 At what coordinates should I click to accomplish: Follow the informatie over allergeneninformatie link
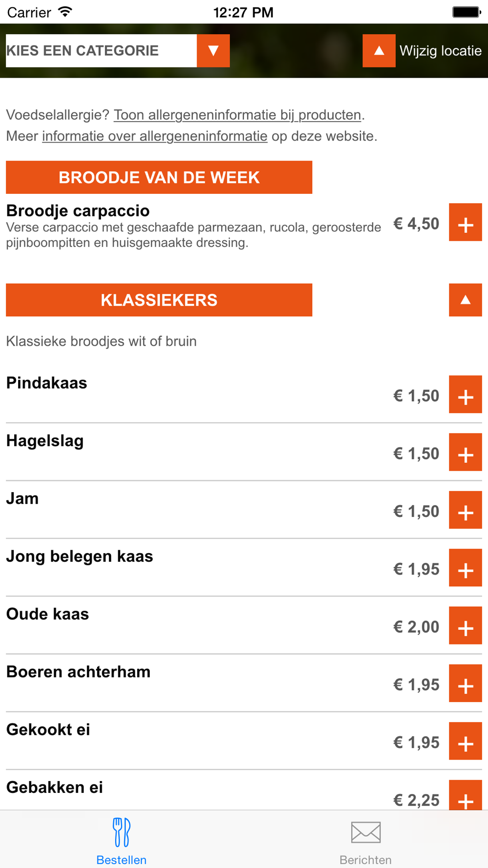click(155, 136)
